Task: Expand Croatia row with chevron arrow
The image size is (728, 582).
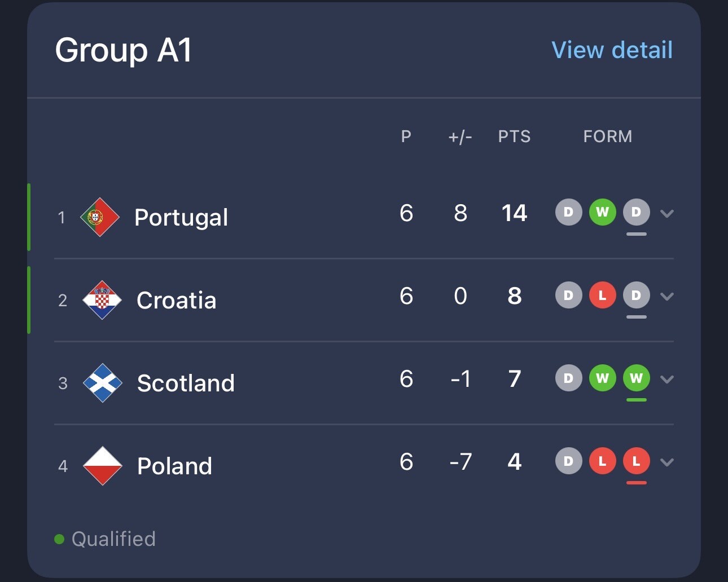Action: (667, 297)
